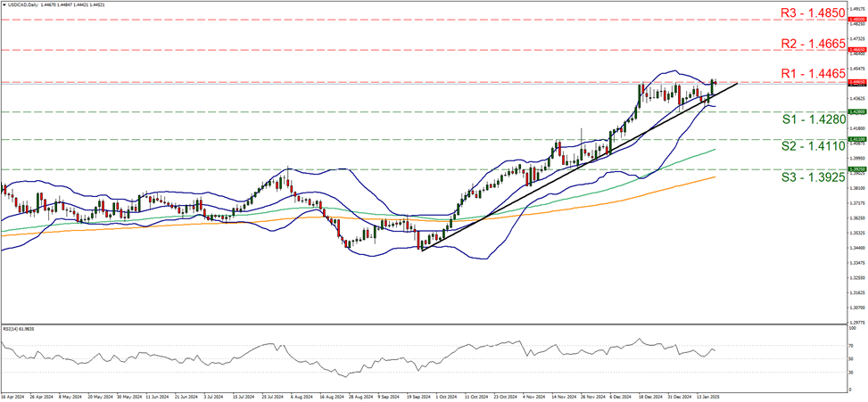Click the latest candlestick at chart's right edge
The image size is (868, 402).
(x=715, y=83)
